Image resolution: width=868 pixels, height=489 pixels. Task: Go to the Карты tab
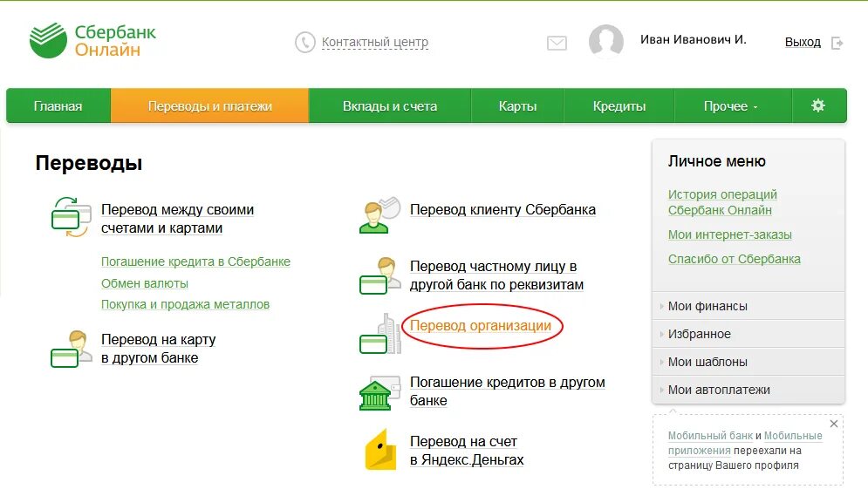coord(517,105)
